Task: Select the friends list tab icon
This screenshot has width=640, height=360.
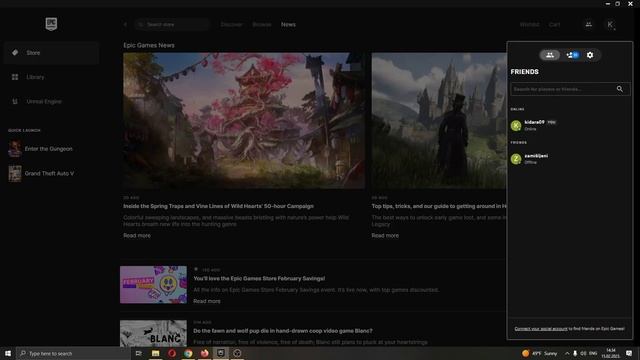Action: tap(550, 55)
